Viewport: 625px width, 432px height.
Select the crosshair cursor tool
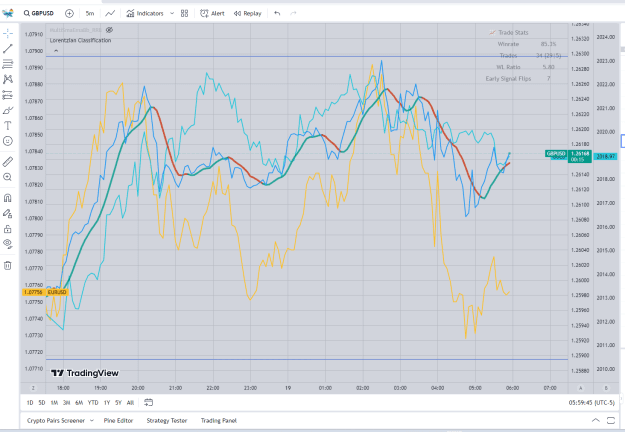[x=8, y=34]
